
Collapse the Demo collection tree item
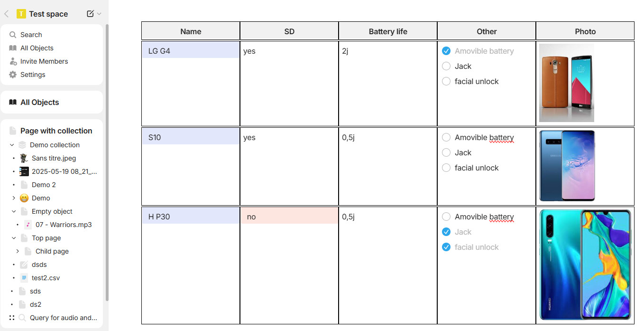tap(12, 145)
